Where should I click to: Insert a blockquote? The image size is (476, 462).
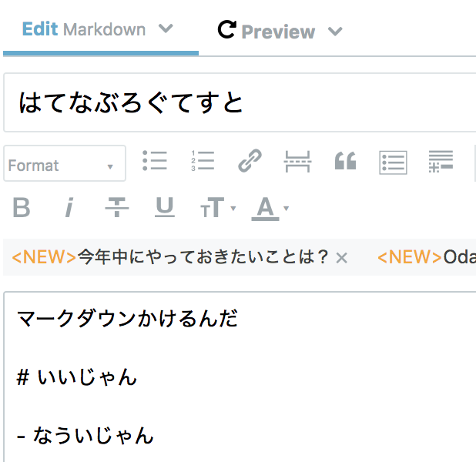346,161
